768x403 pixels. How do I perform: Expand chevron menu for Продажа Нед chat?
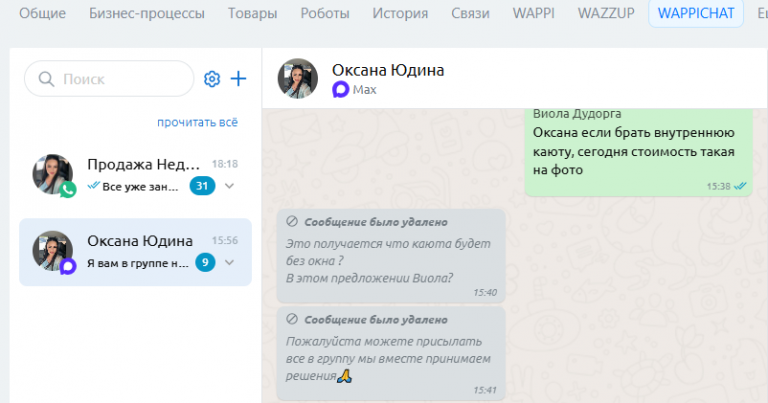[229, 186]
